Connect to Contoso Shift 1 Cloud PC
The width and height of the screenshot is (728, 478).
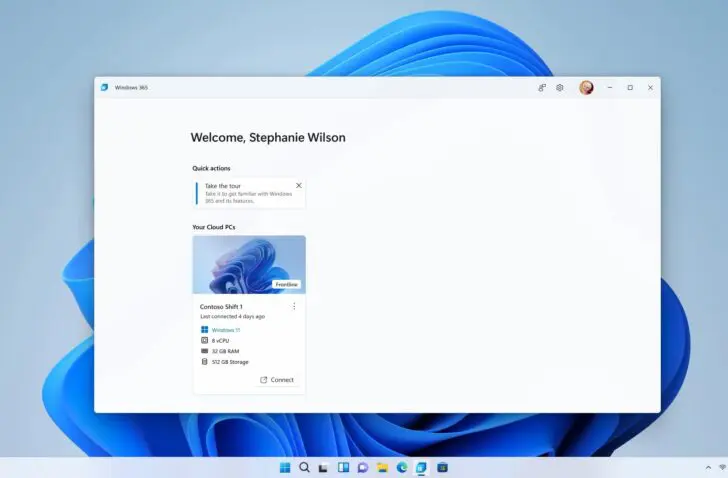(277, 380)
